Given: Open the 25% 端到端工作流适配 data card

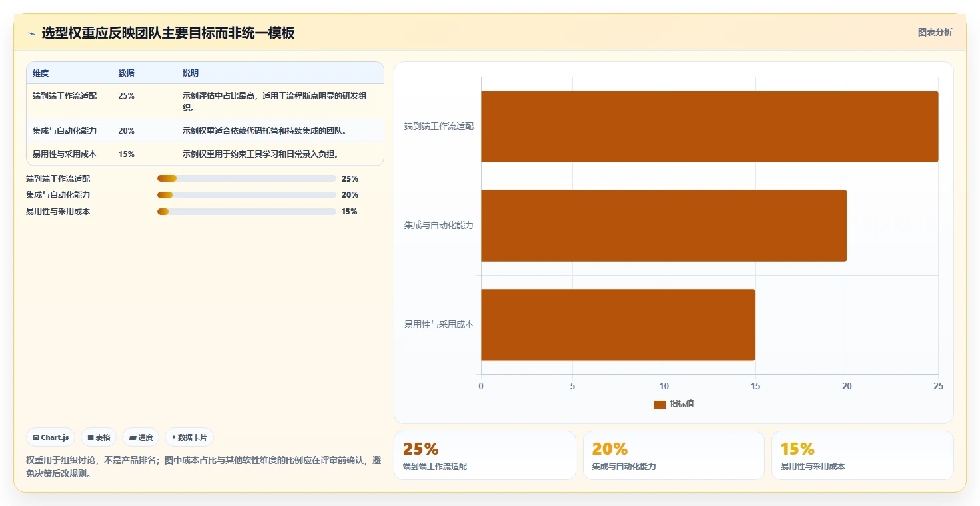Looking at the screenshot, I should pyautogui.click(x=485, y=455).
